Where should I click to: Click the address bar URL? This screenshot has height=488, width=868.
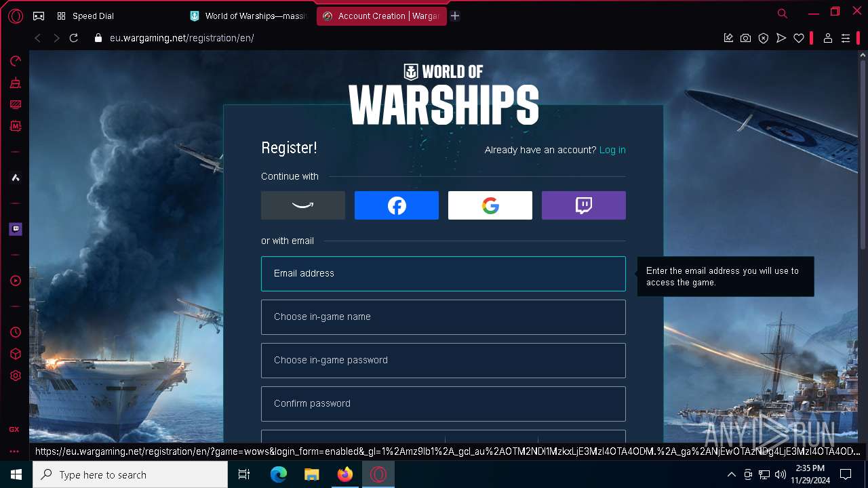tap(182, 38)
